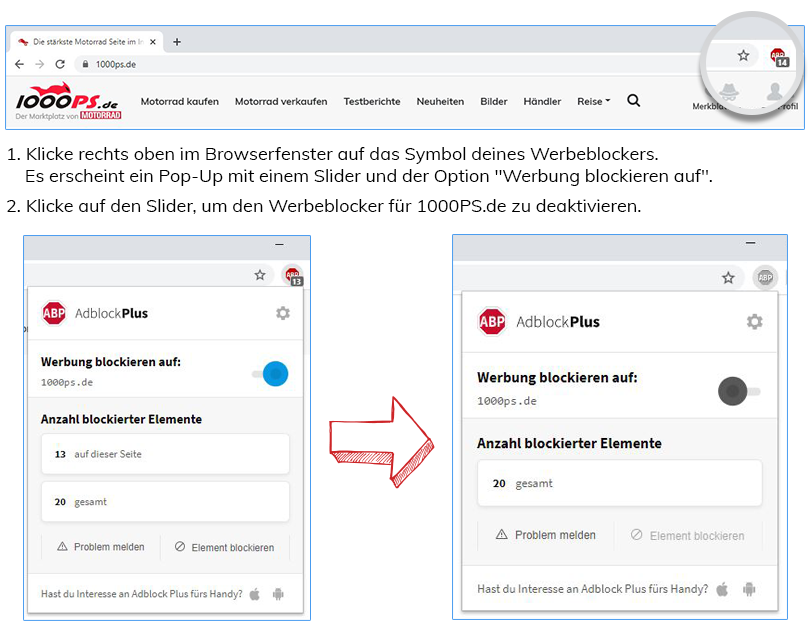Click '20 gesamt' in right popup

pyautogui.click(x=620, y=483)
